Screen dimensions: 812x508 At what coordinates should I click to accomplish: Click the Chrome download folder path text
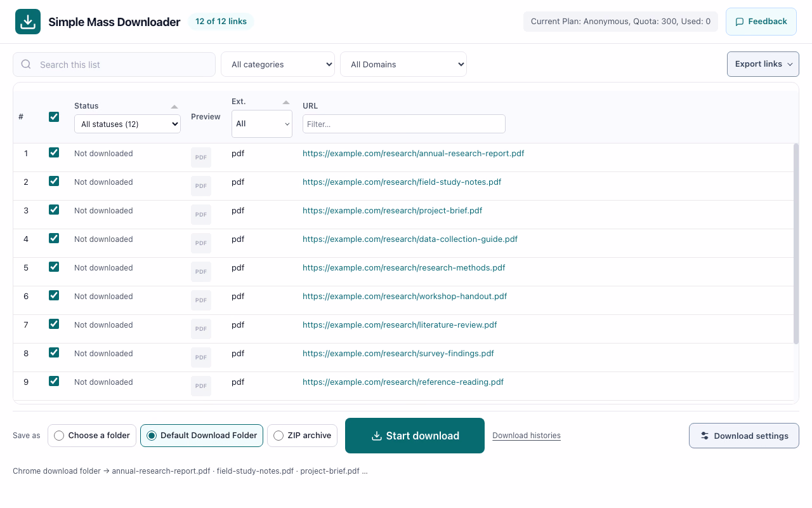pyautogui.click(x=190, y=471)
